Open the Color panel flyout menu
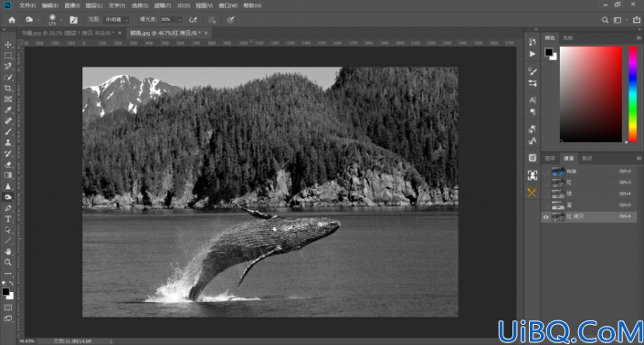Screen dimensions: 644x345 (x=639, y=37)
